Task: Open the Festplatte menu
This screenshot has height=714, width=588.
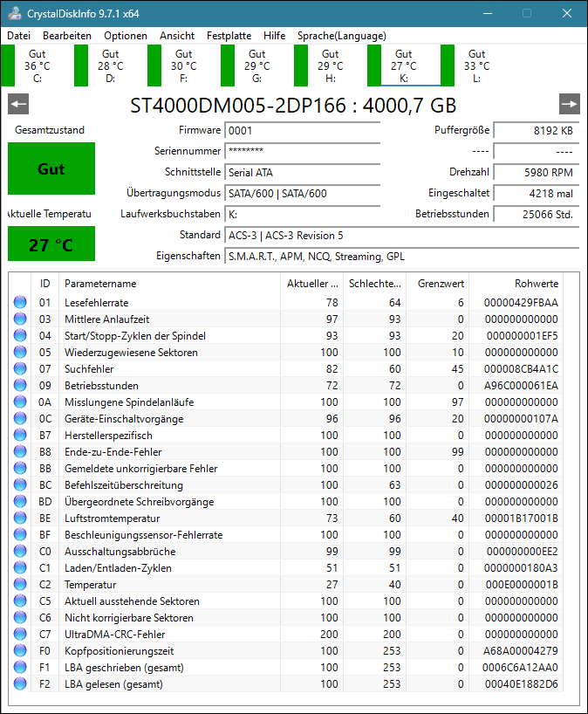Action: 229,36
